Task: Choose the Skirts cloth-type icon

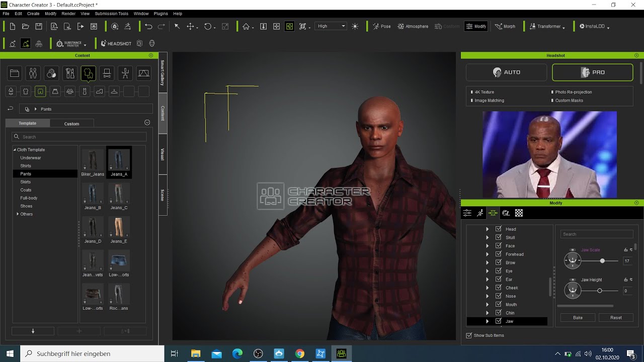Action: [55, 92]
